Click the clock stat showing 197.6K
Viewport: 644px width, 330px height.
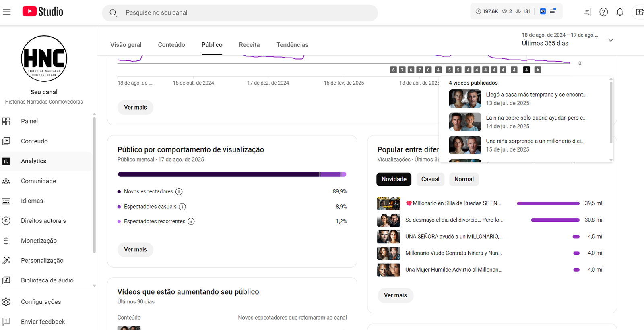[x=487, y=12]
